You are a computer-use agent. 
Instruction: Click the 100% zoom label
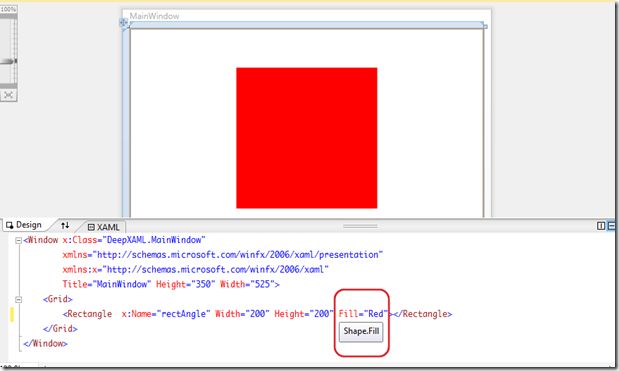point(8,9)
